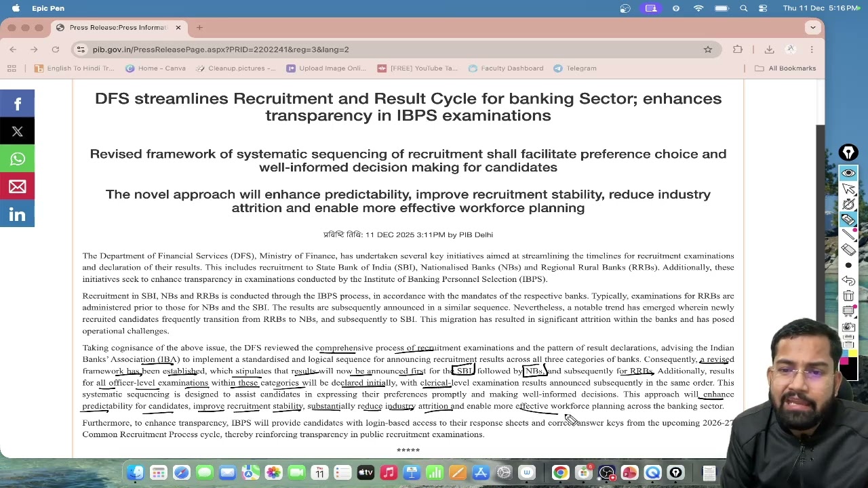Image resolution: width=868 pixels, height=488 pixels.
Task: Open Chrome downloads
Action: pos(769,49)
